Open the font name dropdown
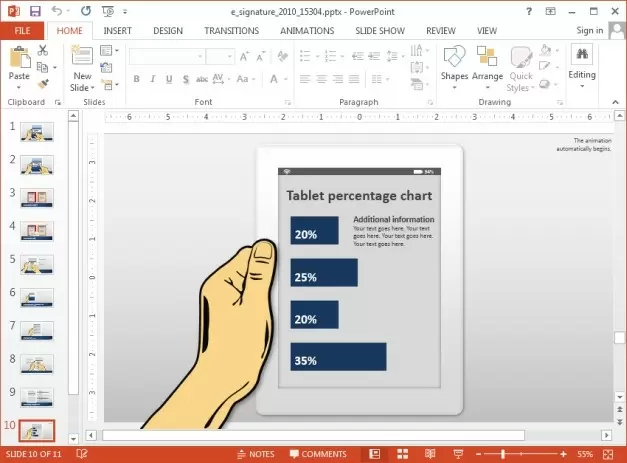Viewport: 627px width, 463px height. point(201,56)
